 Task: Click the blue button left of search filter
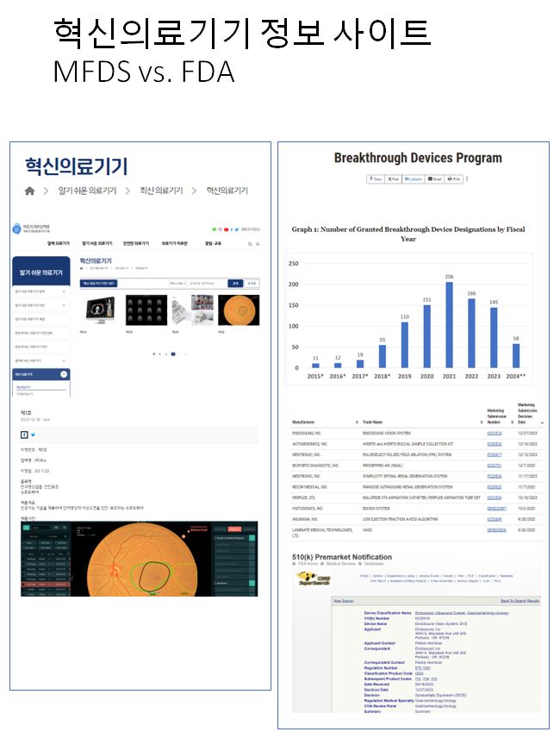click(99, 284)
